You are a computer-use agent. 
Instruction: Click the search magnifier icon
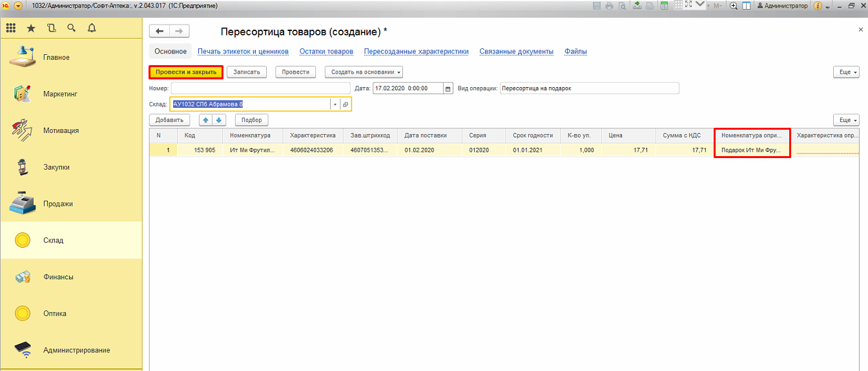(72, 28)
